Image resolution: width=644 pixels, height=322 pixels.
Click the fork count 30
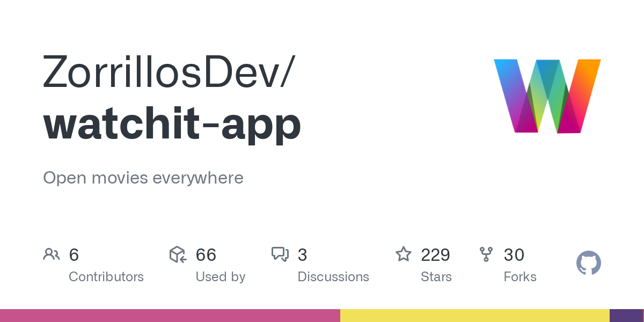(514, 255)
